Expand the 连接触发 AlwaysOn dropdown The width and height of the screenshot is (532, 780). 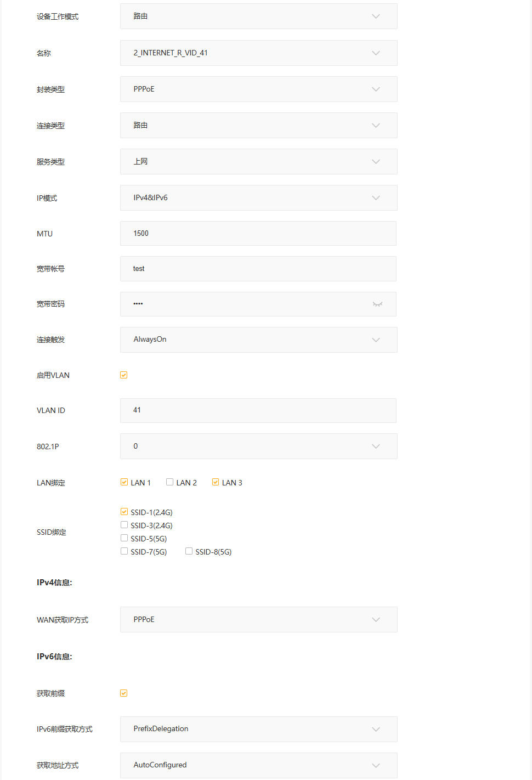click(x=259, y=340)
